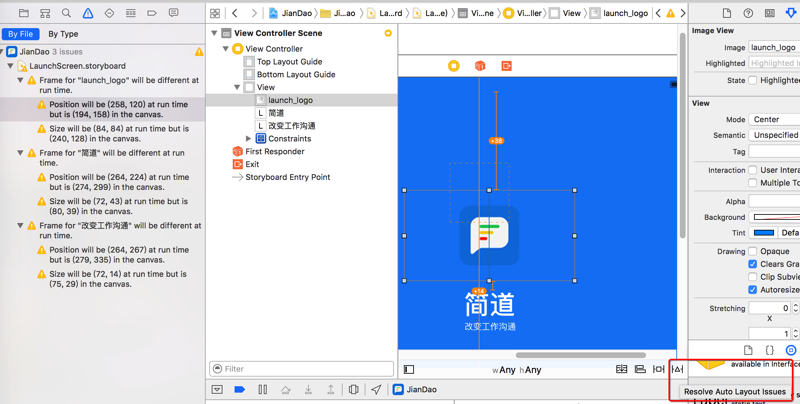Open the Symbol navigator hierarchy icon
The height and width of the screenshot is (404, 800).
[x=45, y=13]
